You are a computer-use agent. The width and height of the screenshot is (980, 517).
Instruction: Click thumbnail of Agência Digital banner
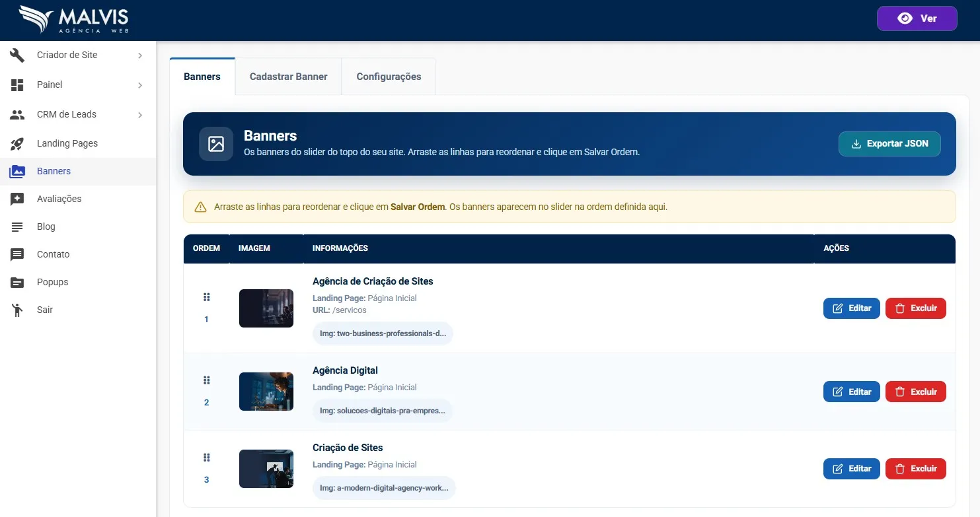tap(266, 392)
